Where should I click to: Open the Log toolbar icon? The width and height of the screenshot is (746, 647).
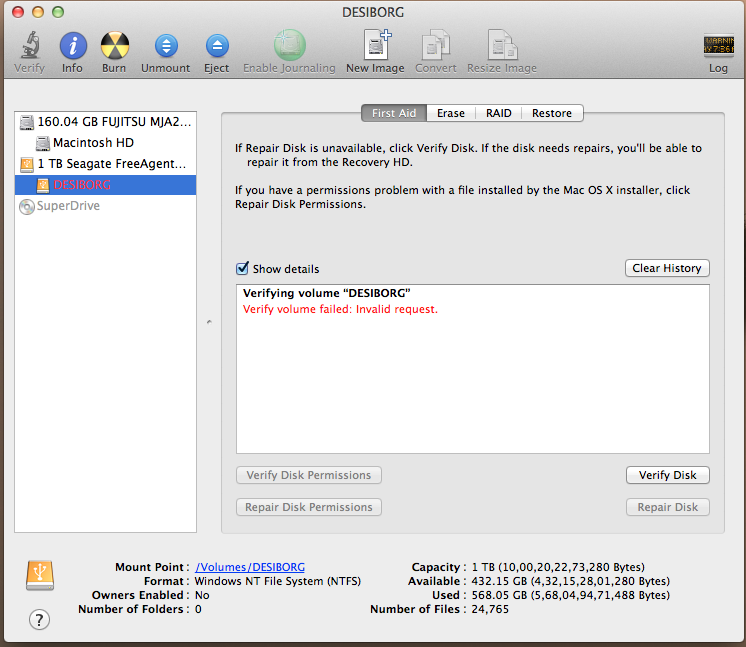coord(718,46)
